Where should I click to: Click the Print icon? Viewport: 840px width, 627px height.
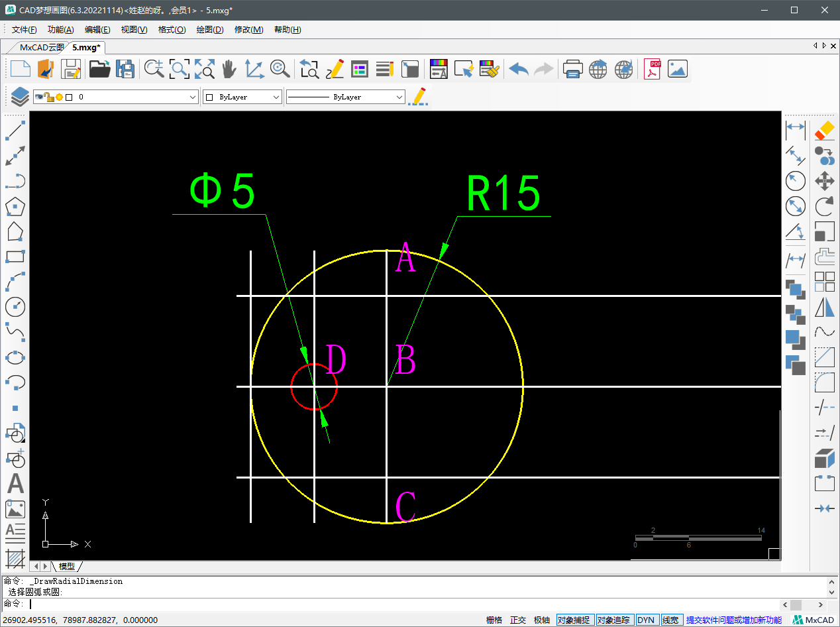click(572, 69)
